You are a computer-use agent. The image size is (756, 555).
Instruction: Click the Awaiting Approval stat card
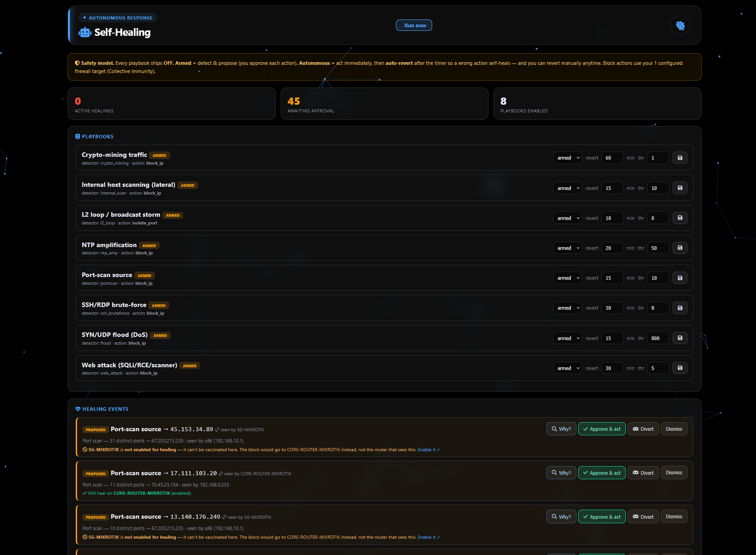click(x=385, y=104)
